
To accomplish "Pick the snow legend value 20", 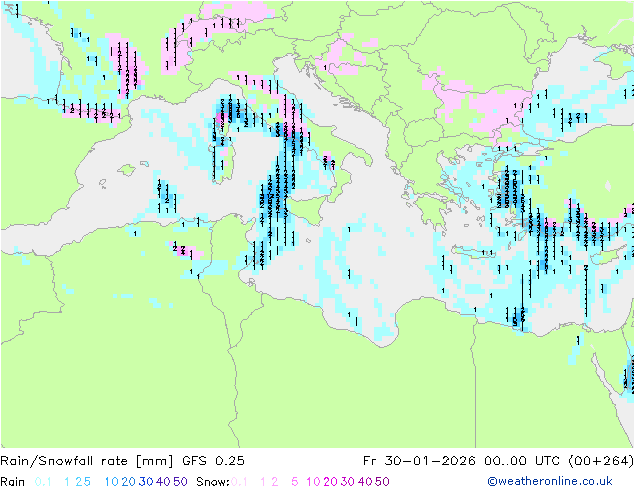I will coord(330,482).
